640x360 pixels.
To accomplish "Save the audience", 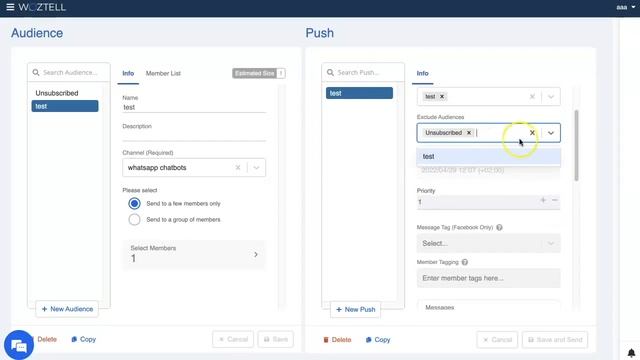I will tap(276, 339).
